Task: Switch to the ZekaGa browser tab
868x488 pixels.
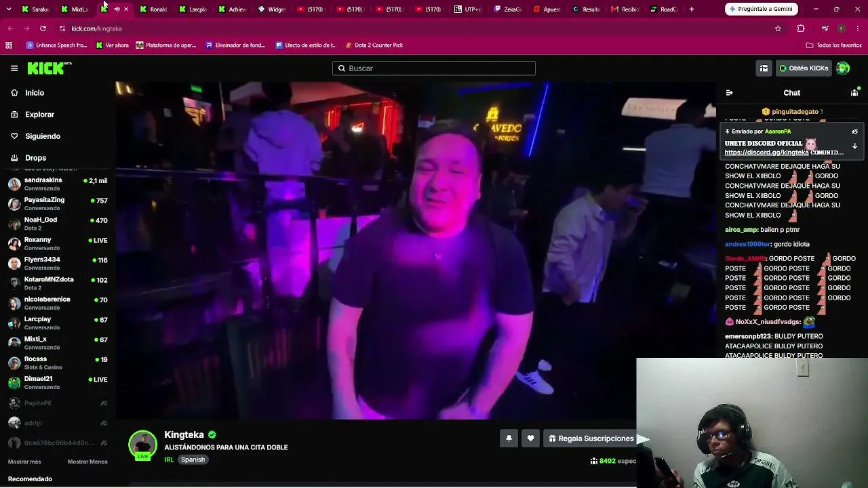Action: 508,9
